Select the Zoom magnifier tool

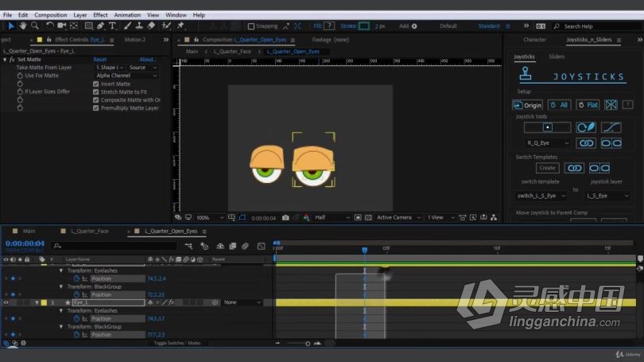pos(35,26)
